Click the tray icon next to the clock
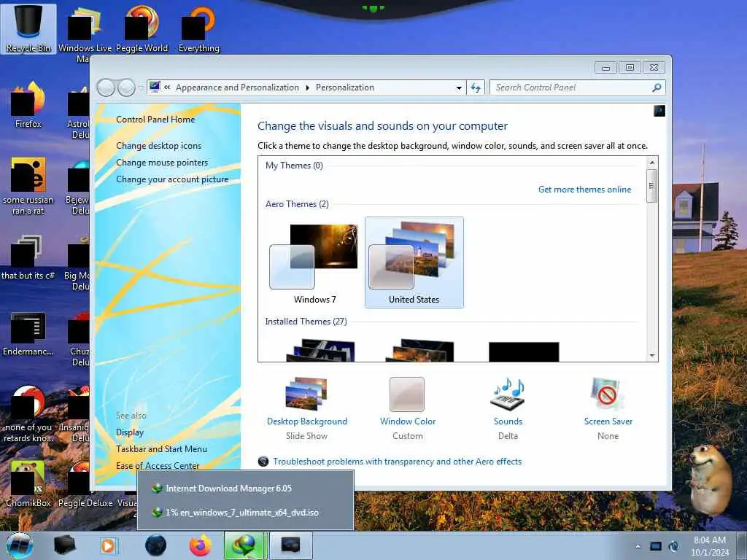Viewport: 747px width, 560px height. (673, 546)
